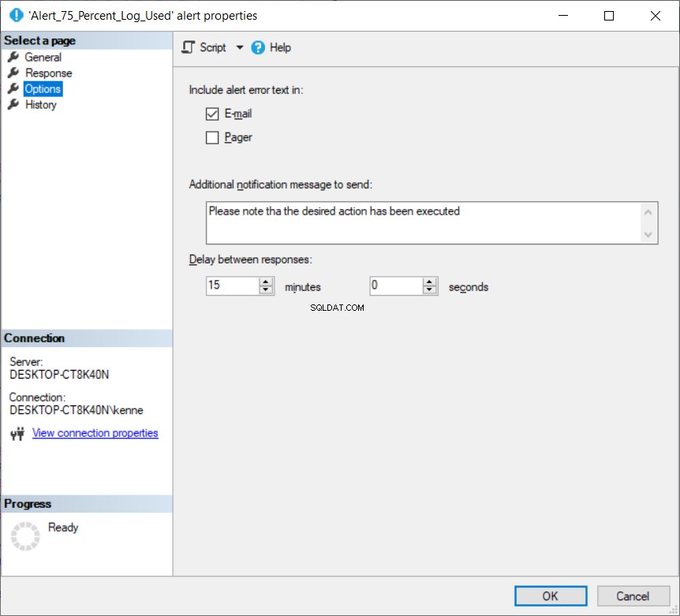Viewport: 680px width, 616px height.
Task: Click the notification message scrollbar down arrow
Action: click(x=648, y=234)
